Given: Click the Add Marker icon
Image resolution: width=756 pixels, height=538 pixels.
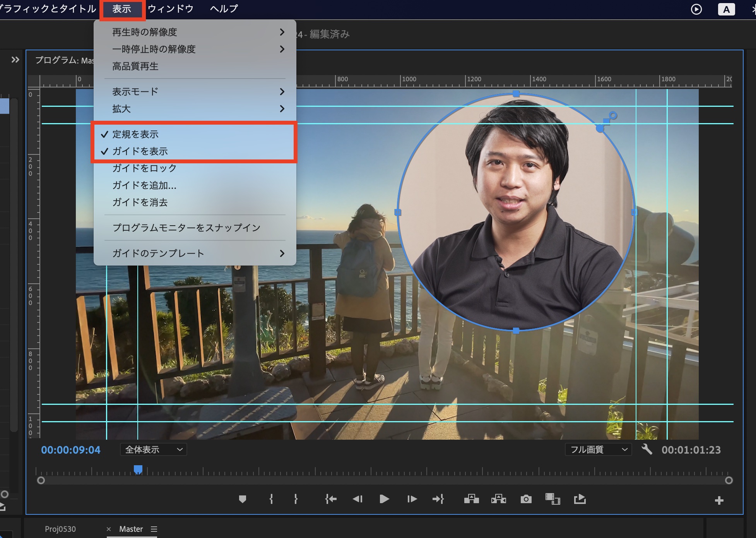Looking at the screenshot, I should (x=243, y=499).
